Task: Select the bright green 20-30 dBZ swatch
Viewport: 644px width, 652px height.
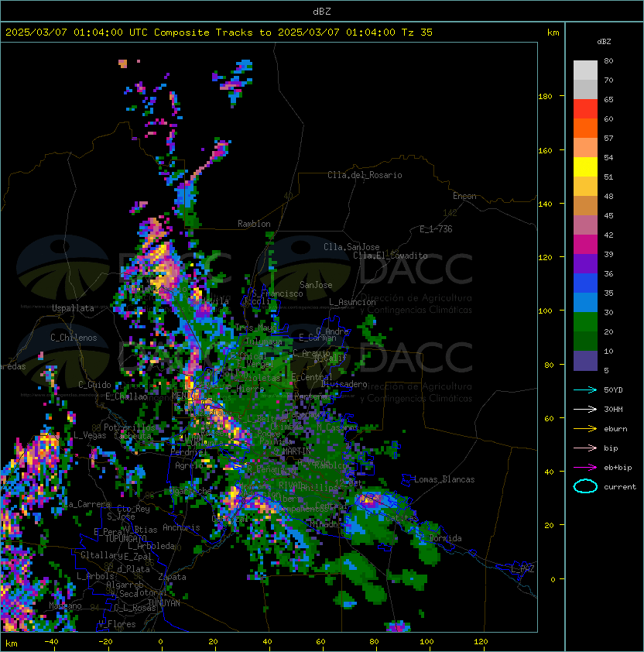Action: pos(585,322)
